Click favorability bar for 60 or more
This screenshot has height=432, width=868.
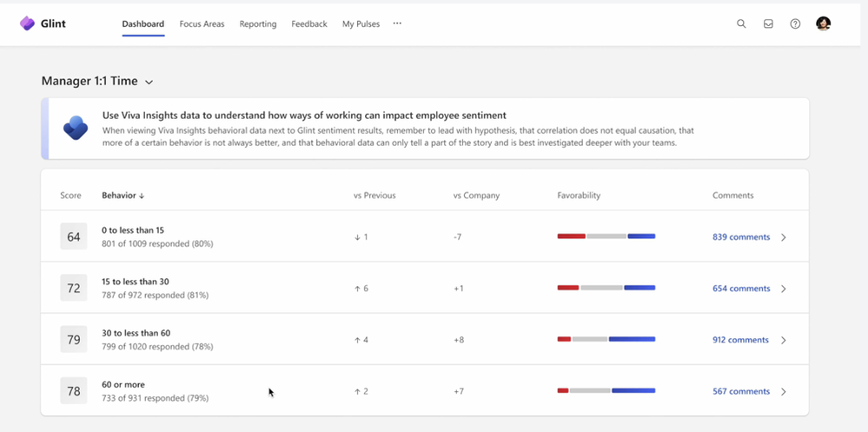[606, 390]
